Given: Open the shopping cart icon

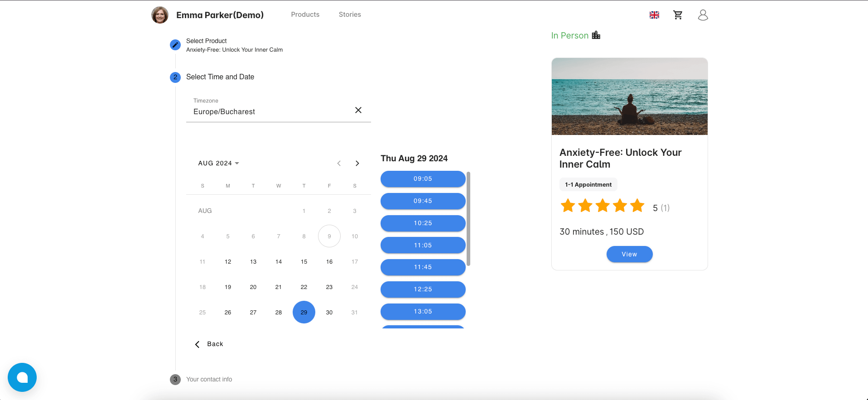Looking at the screenshot, I should click(678, 15).
